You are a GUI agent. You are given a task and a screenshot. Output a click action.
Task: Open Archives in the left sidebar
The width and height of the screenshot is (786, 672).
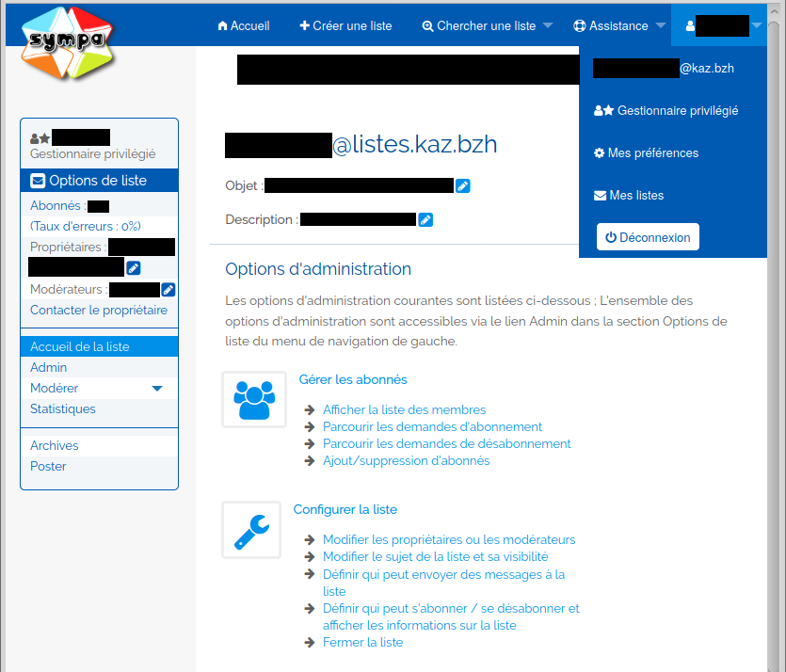click(55, 446)
